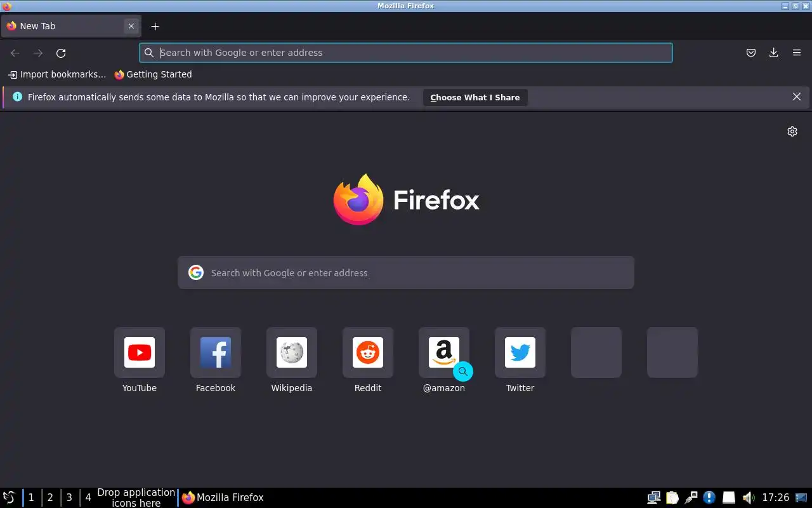Click the blue exclamation tray icon
The width and height of the screenshot is (812, 508).
click(709, 498)
